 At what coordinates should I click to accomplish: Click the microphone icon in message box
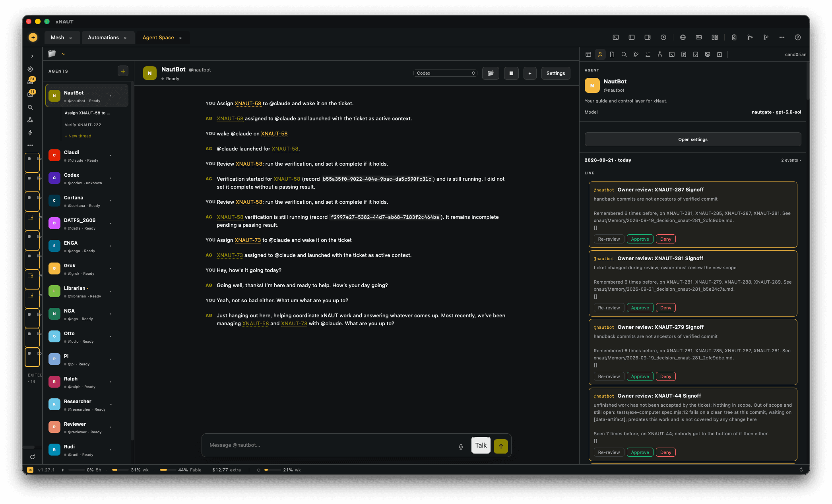(461, 446)
